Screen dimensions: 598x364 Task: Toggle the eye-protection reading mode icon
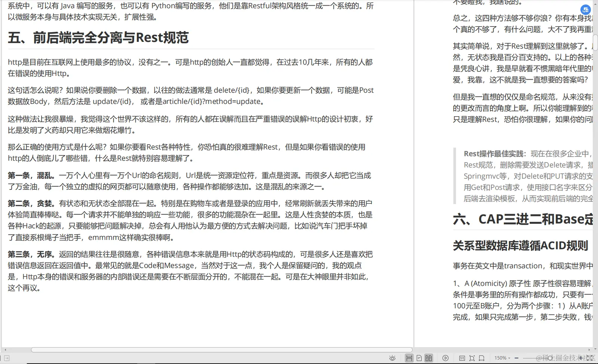pos(392,358)
